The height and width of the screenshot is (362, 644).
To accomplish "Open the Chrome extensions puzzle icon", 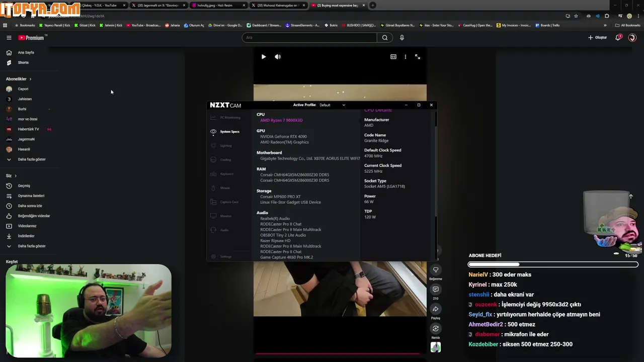I will tap(607, 16).
